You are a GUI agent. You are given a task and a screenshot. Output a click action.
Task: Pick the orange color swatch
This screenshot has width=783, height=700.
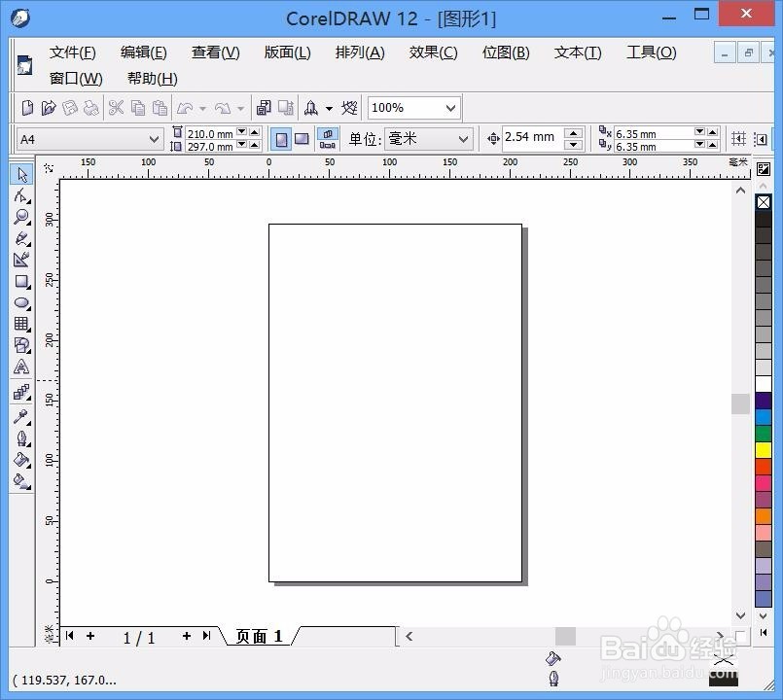click(764, 515)
